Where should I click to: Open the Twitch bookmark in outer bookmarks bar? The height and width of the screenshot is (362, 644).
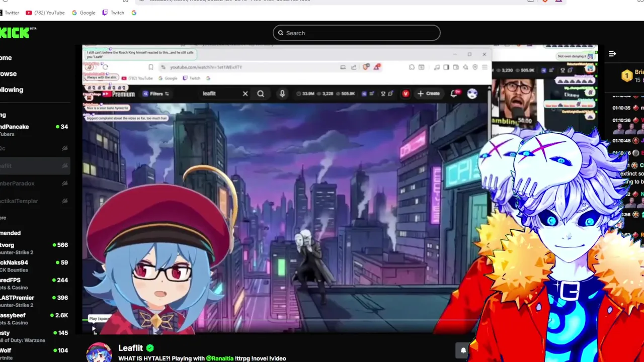click(113, 13)
